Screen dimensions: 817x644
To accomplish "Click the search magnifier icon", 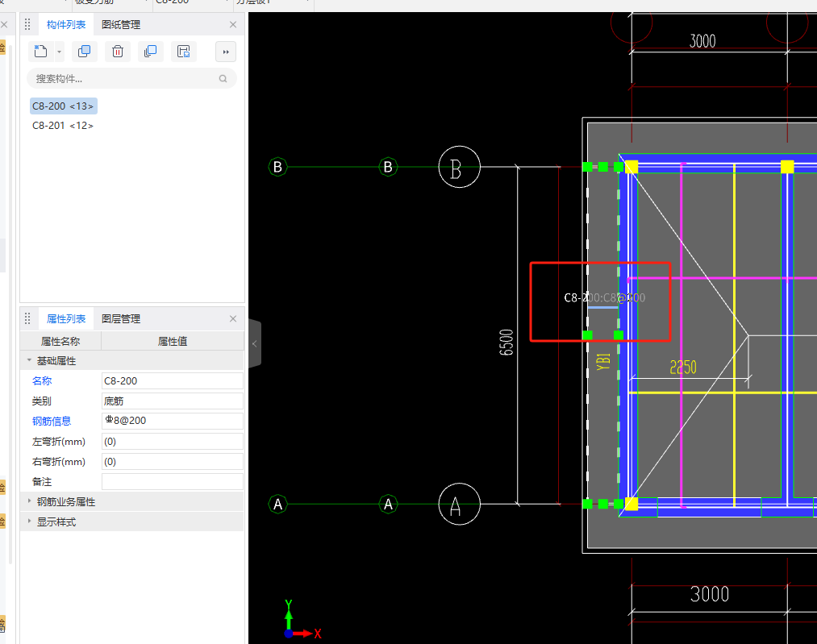I will tap(223, 79).
